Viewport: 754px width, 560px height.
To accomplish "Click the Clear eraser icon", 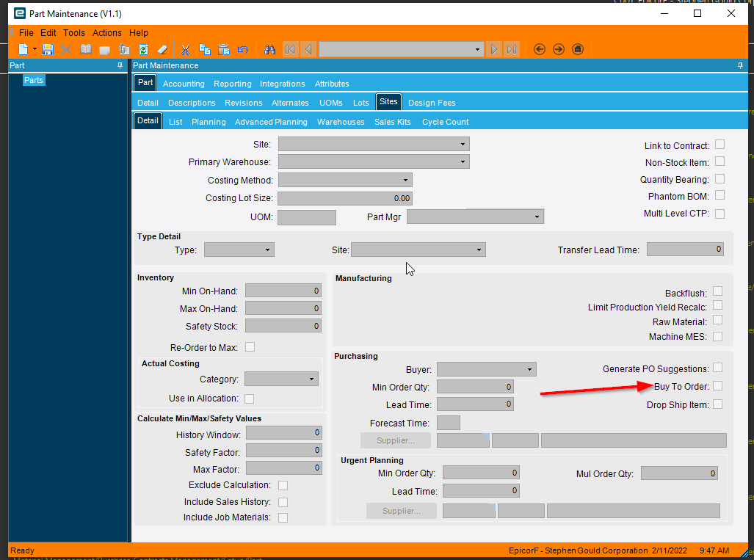I will [162, 49].
